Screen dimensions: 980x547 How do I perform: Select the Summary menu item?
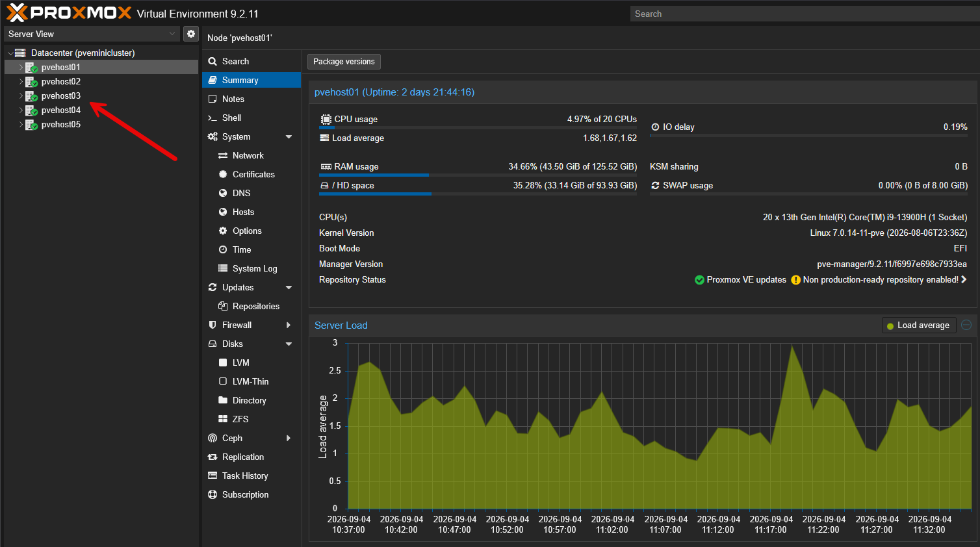coord(251,80)
